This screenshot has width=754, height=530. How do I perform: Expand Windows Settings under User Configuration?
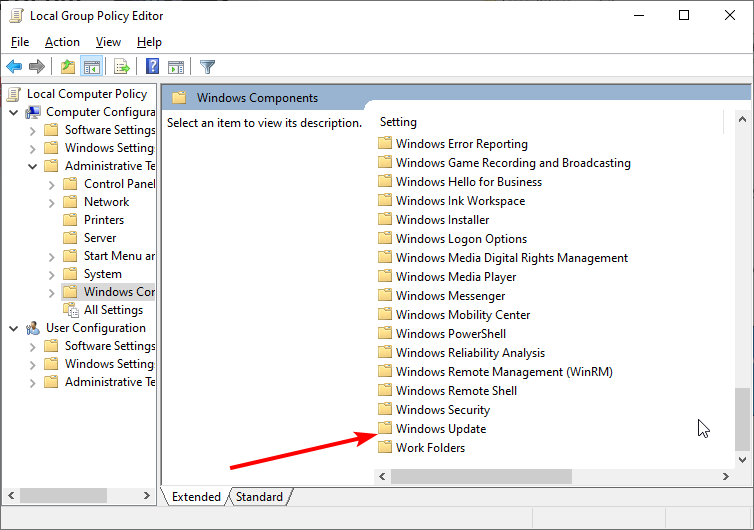pyautogui.click(x=32, y=365)
